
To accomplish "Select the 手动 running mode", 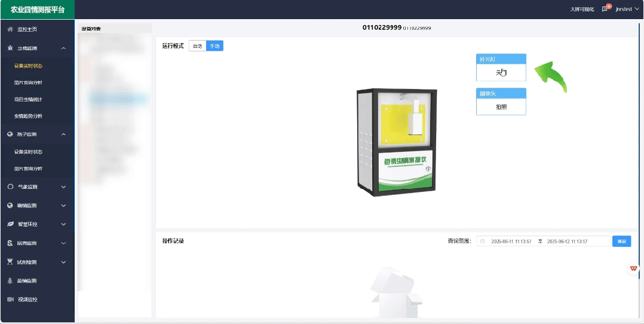I will pyautogui.click(x=214, y=46).
